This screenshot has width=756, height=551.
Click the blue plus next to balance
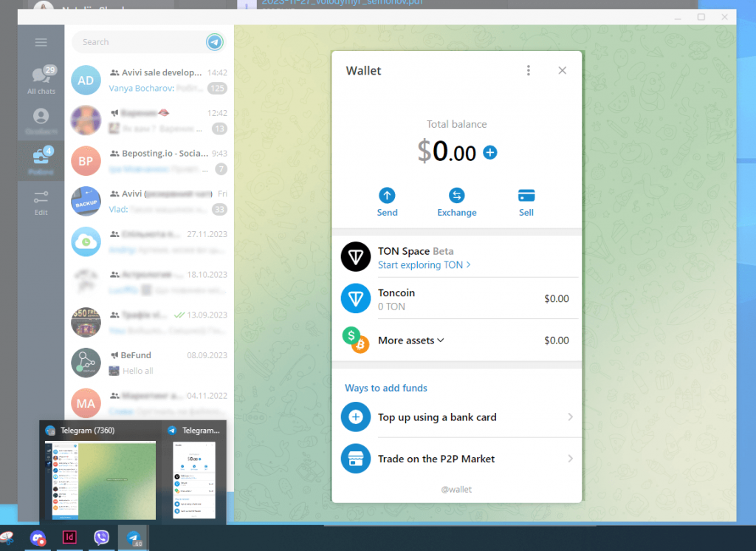490,152
